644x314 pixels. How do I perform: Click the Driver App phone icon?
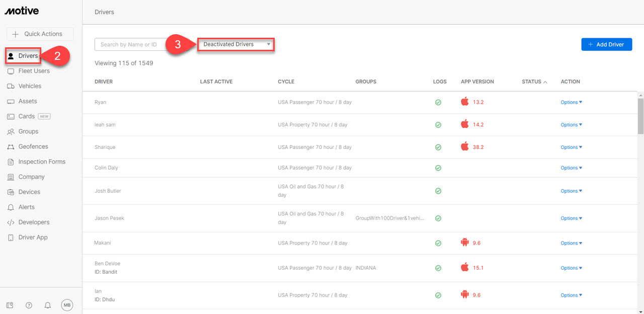coord(11,237)
